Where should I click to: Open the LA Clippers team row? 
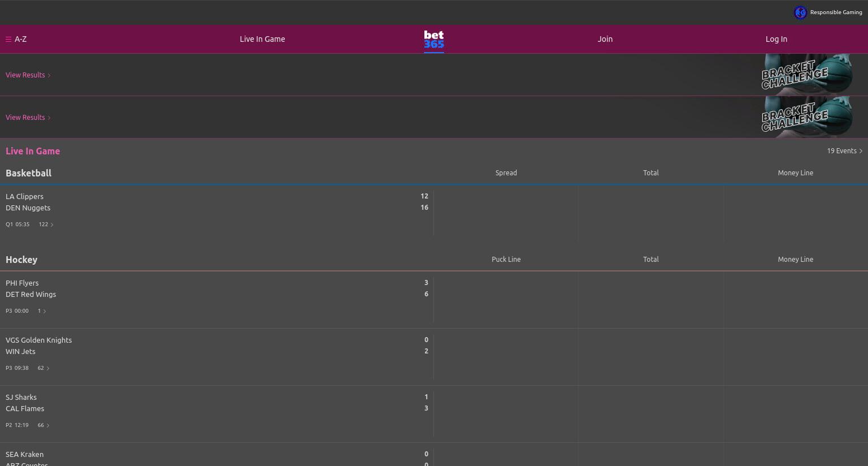[24, 196]
